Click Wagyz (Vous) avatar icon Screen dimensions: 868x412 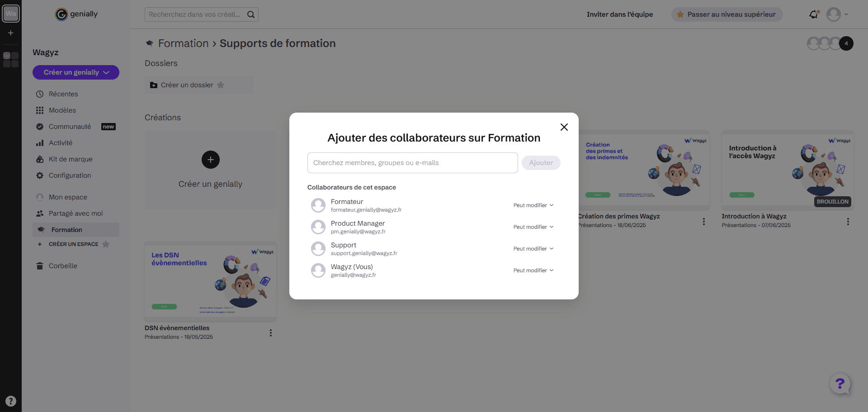tap(318, 270)
